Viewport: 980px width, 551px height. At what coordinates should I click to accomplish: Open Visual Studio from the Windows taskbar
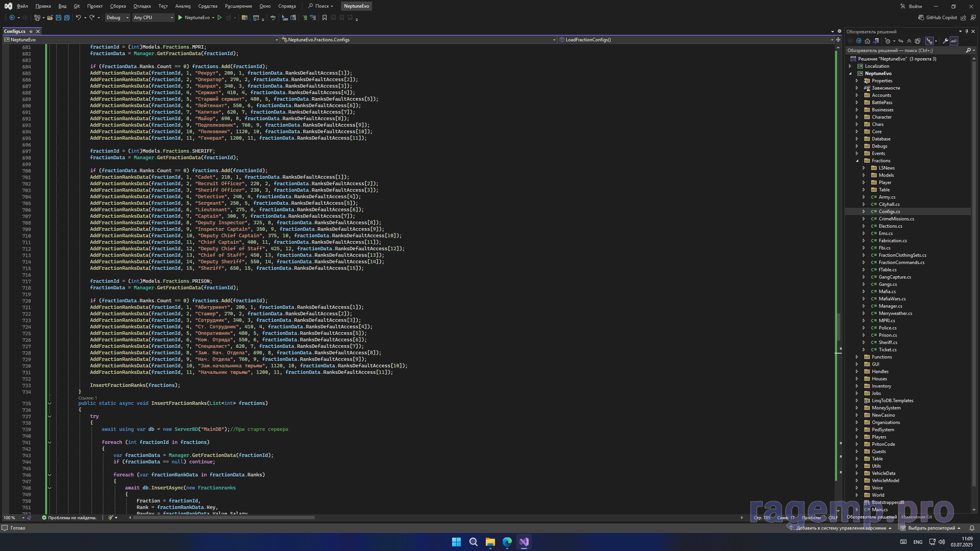[x=524, y=542]
